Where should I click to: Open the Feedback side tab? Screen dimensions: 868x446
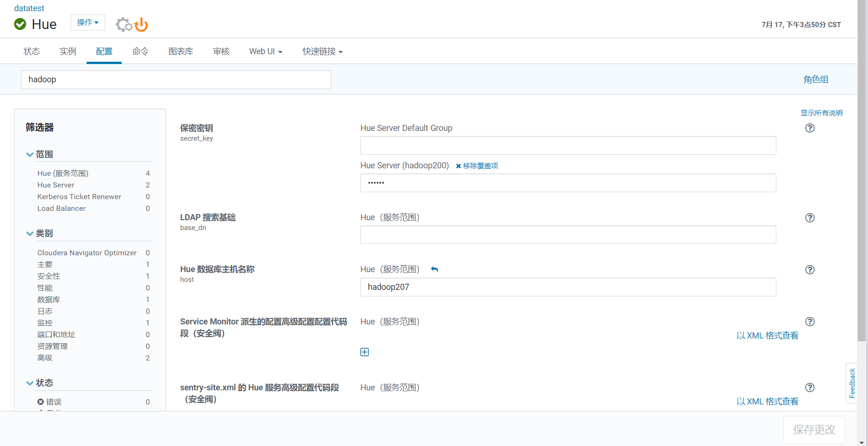point(852,383)
